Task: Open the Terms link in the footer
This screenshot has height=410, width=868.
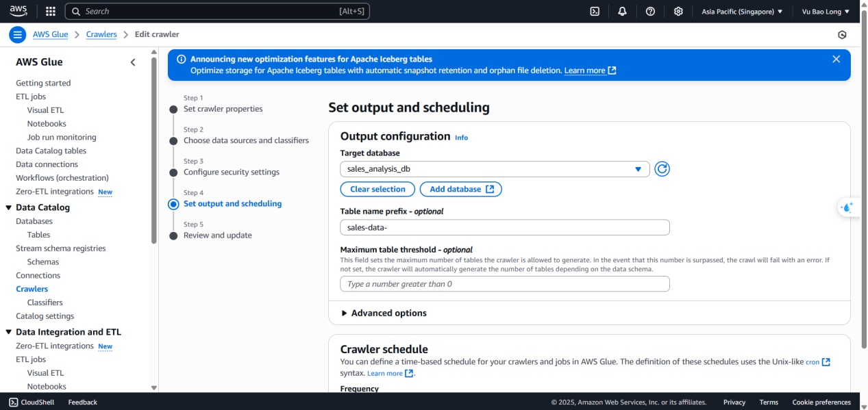Action: 769,402
